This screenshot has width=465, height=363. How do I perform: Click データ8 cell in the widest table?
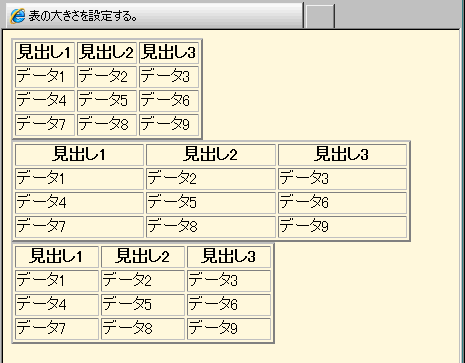click(x=211, y=227)
